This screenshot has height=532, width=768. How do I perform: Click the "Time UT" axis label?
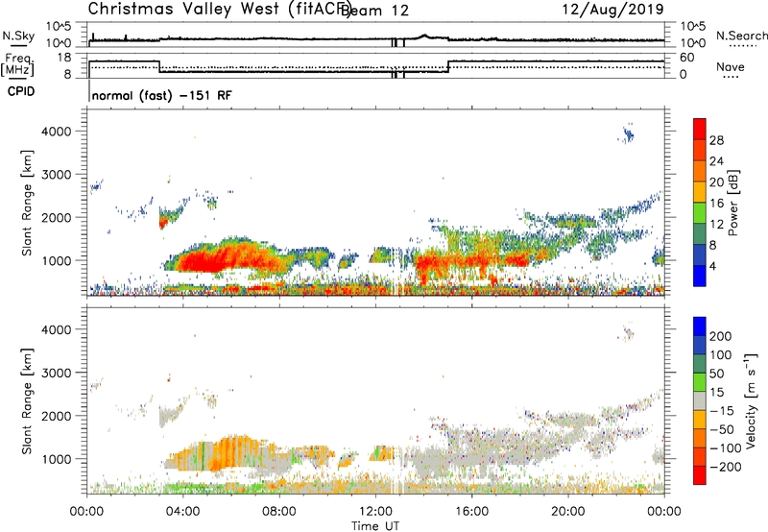[375, 526]
